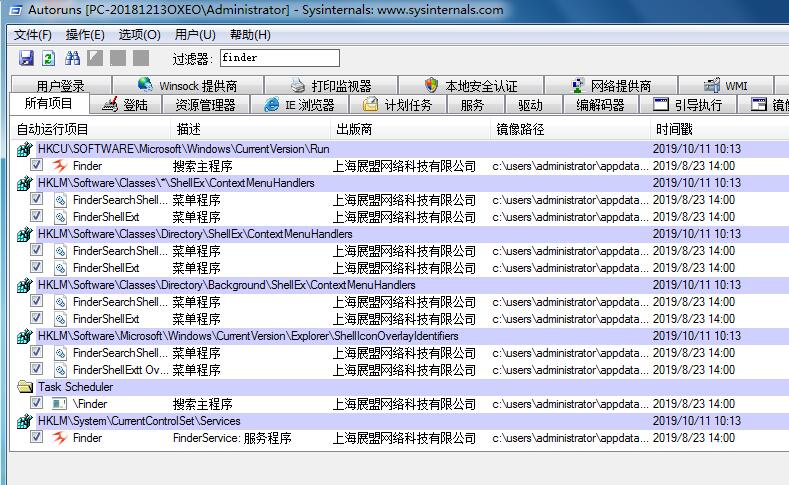This screenshot has height=485, width=789.
Task: Switch to the WMI tab
Action: point(726,86)
